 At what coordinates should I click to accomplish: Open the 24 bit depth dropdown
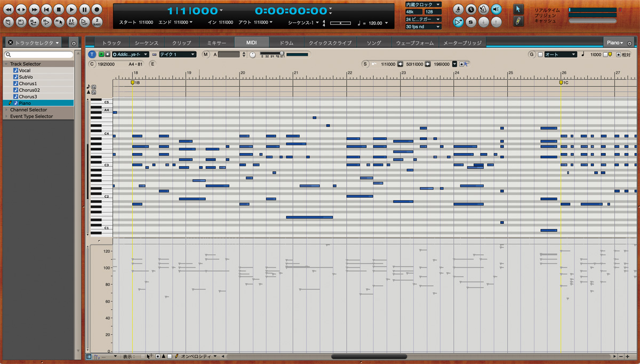tap(423, 19)
